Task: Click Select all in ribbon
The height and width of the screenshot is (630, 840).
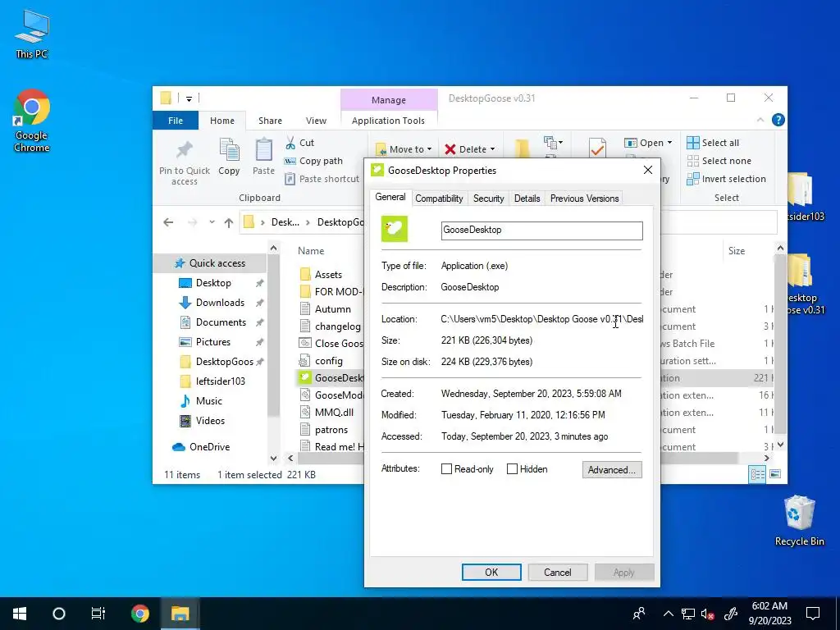Action: 713,143
